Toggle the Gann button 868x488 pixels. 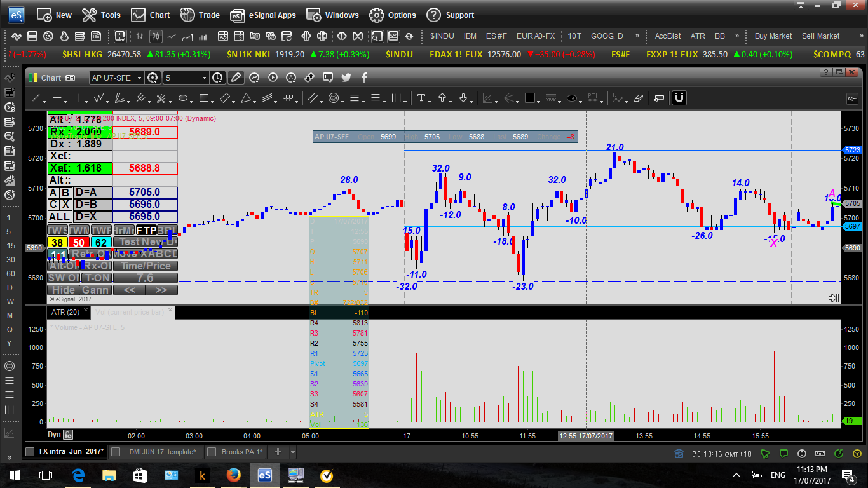[x=95, y=290]
